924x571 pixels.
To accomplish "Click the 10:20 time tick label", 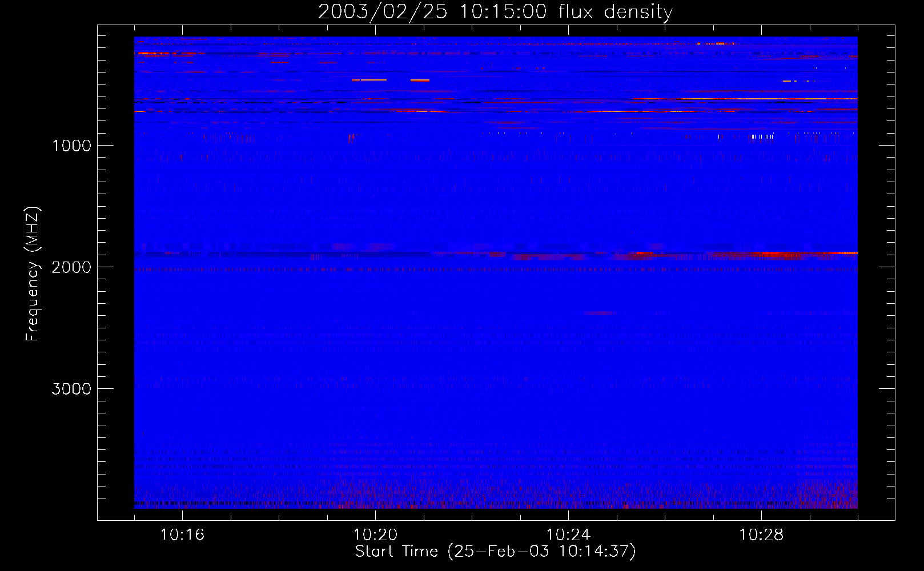I will click(x=375, y=535).
